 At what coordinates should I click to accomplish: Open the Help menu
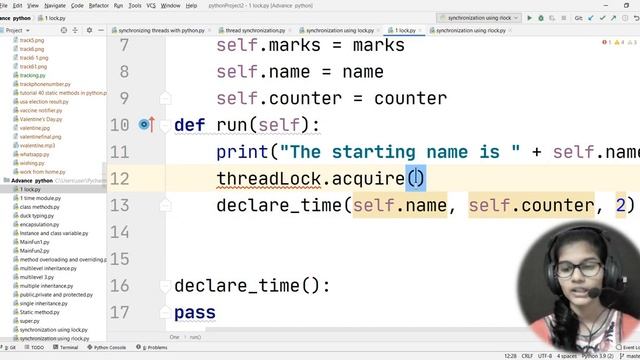coord(191,6)
